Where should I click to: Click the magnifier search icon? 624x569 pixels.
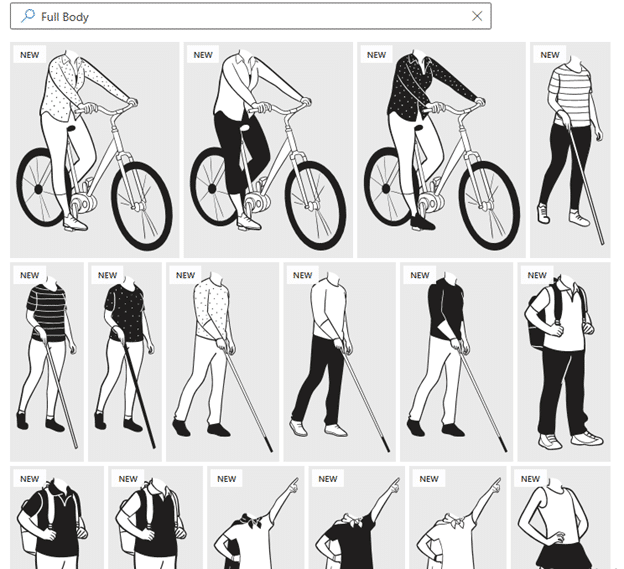click(x=27, y=16)
